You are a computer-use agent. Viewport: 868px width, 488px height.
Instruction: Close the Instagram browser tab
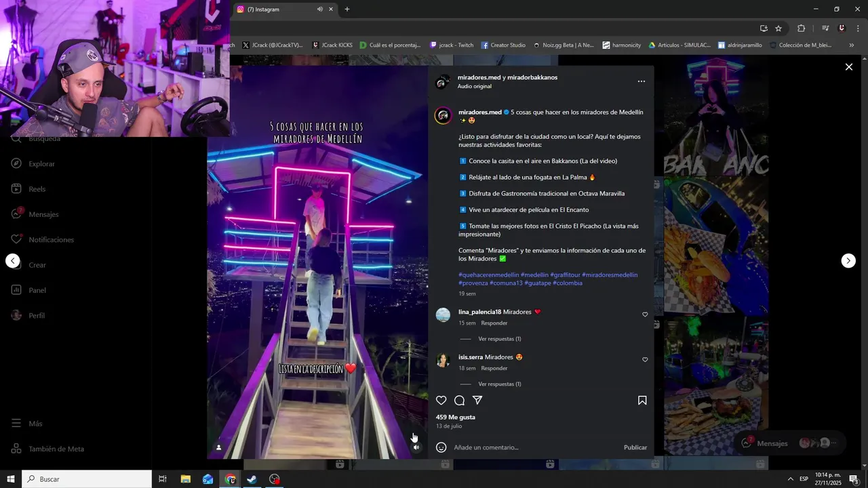click(331, 9)
